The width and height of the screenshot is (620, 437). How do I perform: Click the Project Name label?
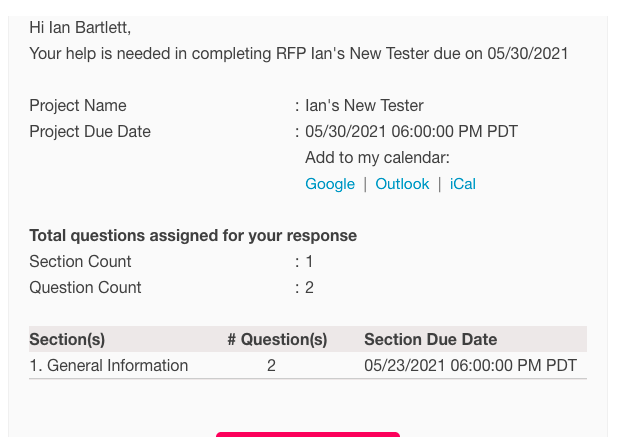[78, 106]
